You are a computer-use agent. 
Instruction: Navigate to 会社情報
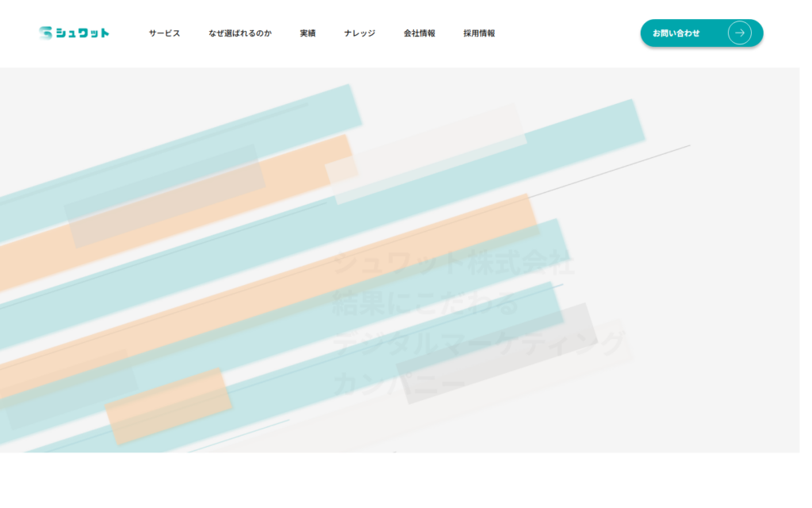(x=419, y=33)
